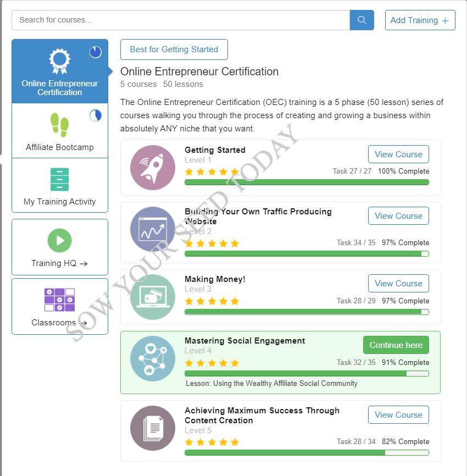Click the Add Training button
This screenshot has height=476, width=467.
(x=420, y=20)
